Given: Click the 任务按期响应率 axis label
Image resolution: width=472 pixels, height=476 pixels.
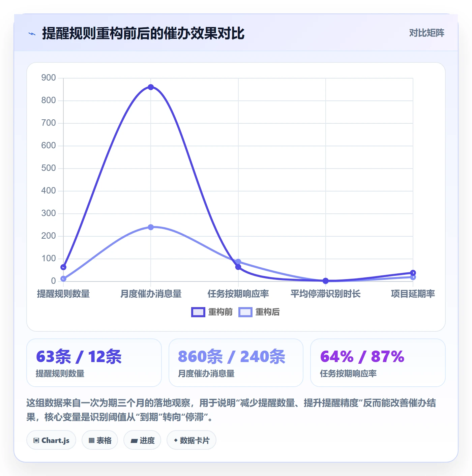Looking at the screenshot, I should 238,294.
